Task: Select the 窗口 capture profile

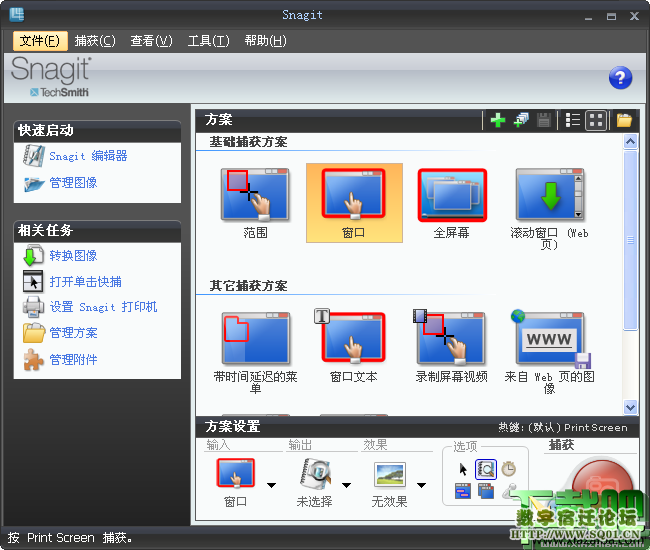Action: tap(354, 203)
